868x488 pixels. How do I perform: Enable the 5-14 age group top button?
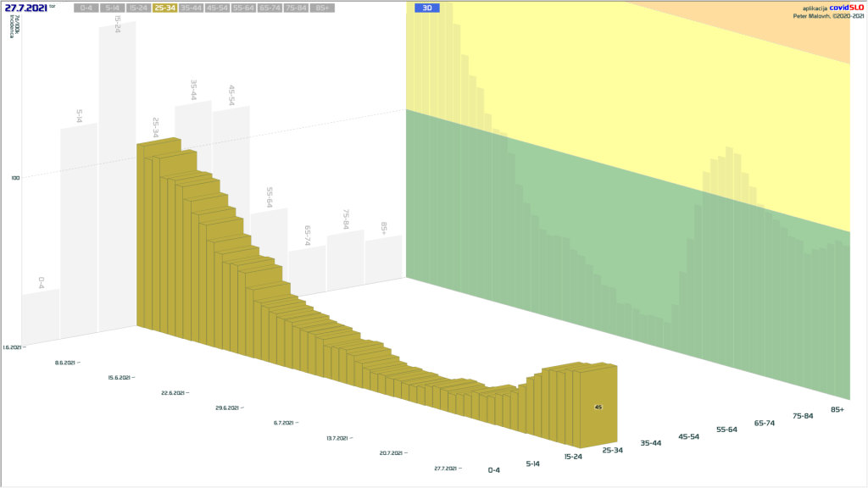(112, 8)
